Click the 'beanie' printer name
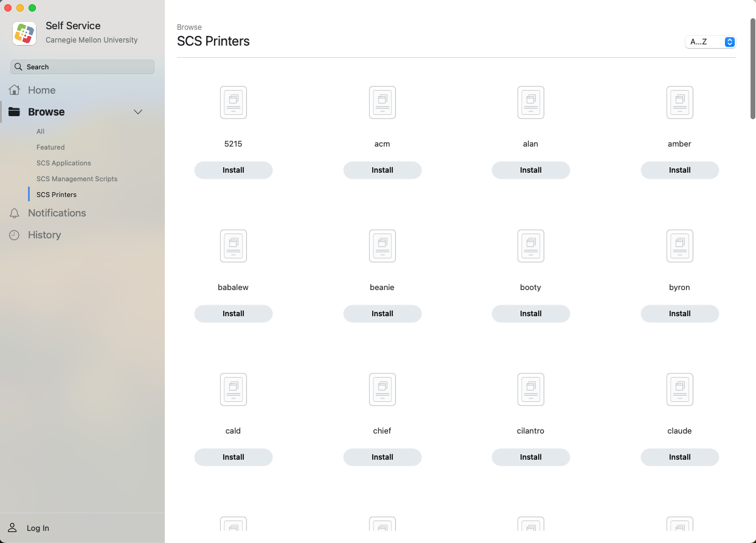756x543 pixels. (383, 287)
